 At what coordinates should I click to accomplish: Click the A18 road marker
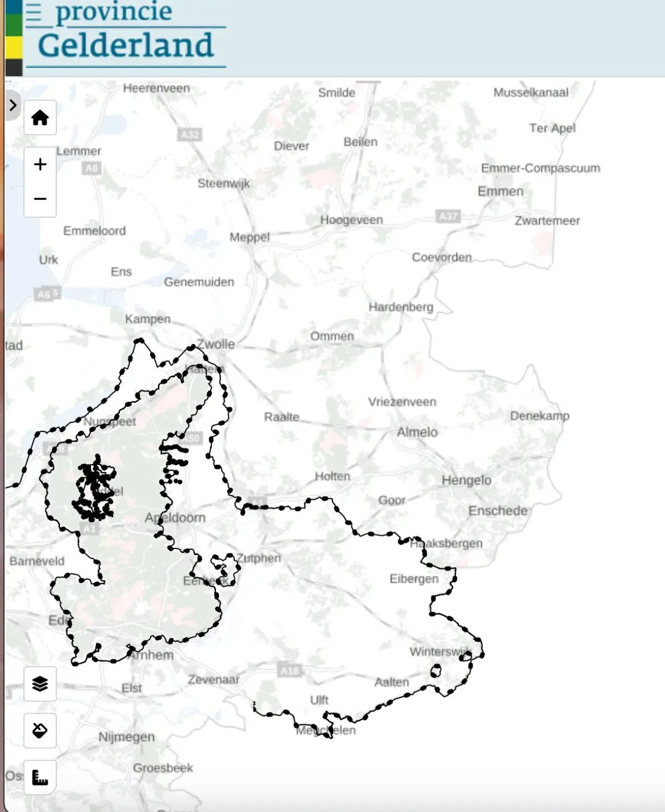(290, 671)
